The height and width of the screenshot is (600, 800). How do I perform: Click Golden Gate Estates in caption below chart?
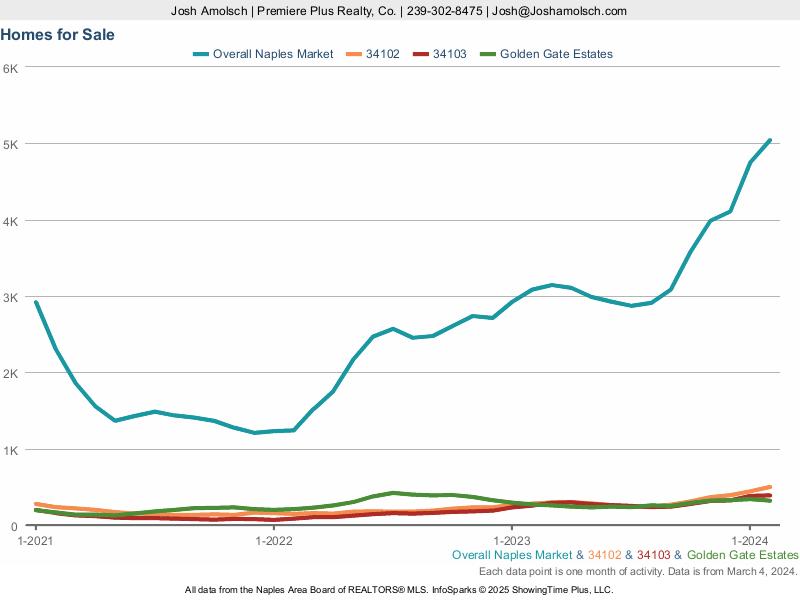[743, 555]
